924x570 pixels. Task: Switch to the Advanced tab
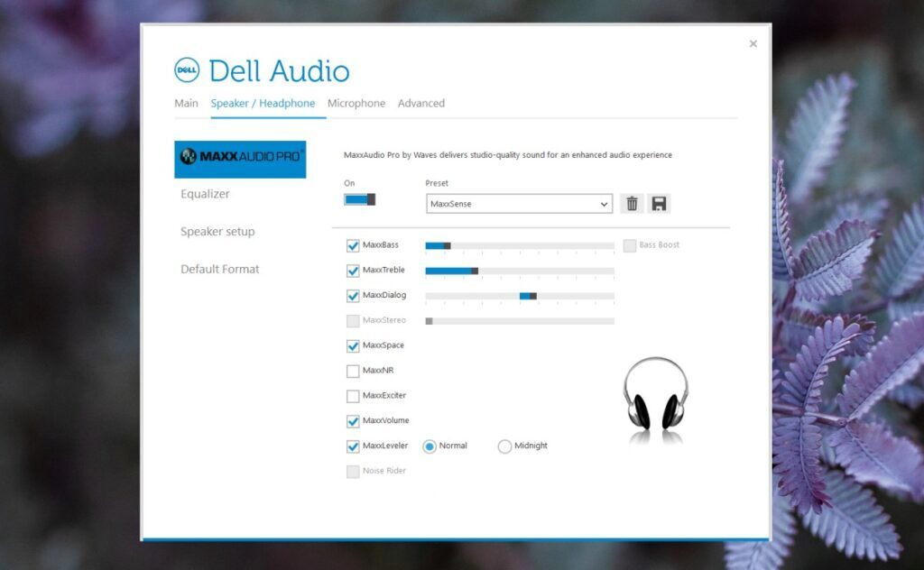tap(420, 103)
